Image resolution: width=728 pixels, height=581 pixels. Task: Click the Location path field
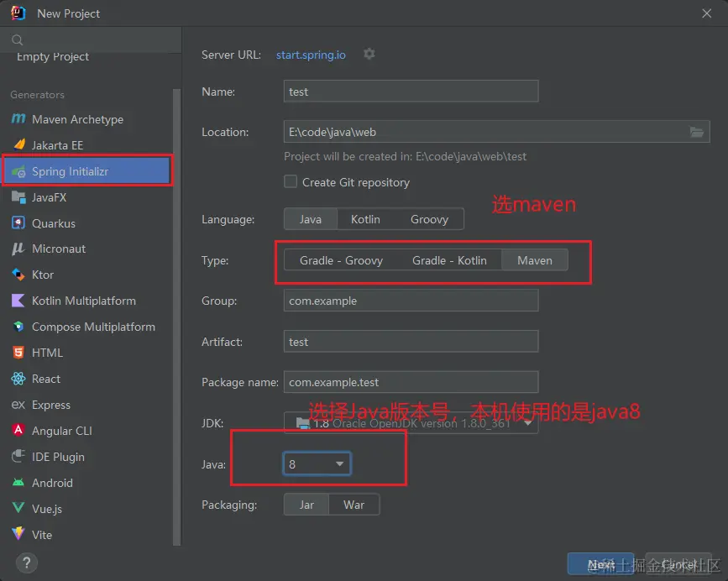[497, 132]
